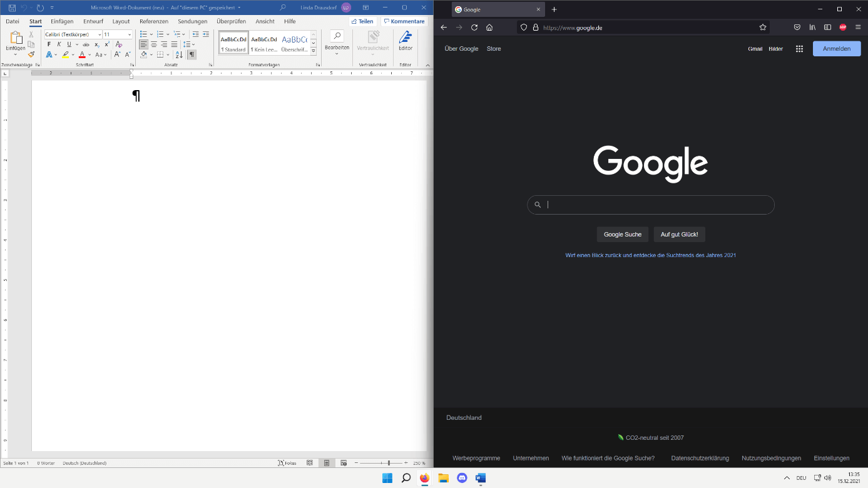Toggle italic formatting (K) in Word
The height and width of the screenshot is (488, 868).
(x=59, y=44)
